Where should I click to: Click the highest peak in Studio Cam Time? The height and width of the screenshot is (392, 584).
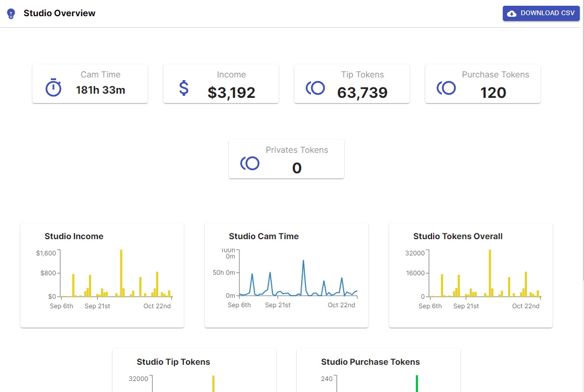(304, 261)
